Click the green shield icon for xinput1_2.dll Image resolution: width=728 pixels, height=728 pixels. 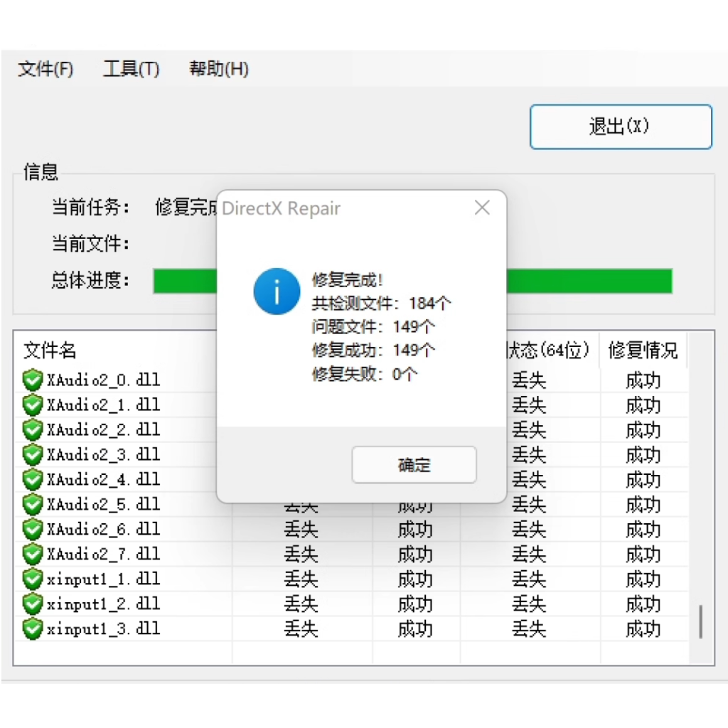coord(33,604)
